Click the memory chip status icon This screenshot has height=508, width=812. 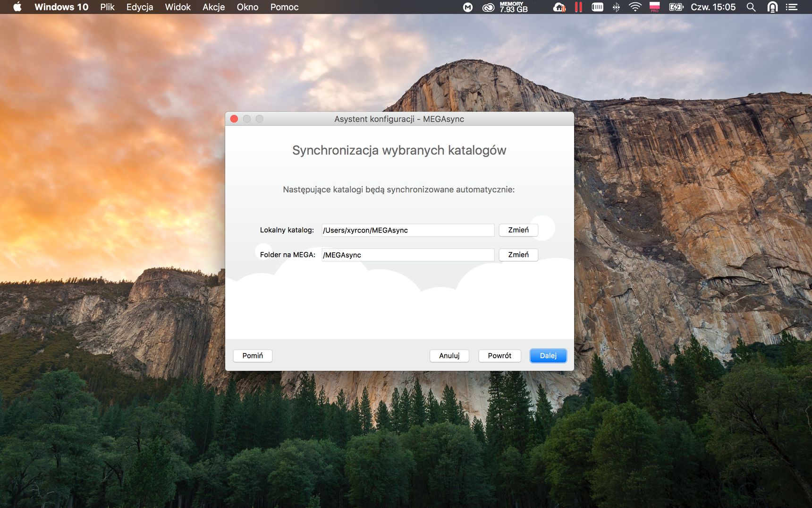click(x=597, y=7)
